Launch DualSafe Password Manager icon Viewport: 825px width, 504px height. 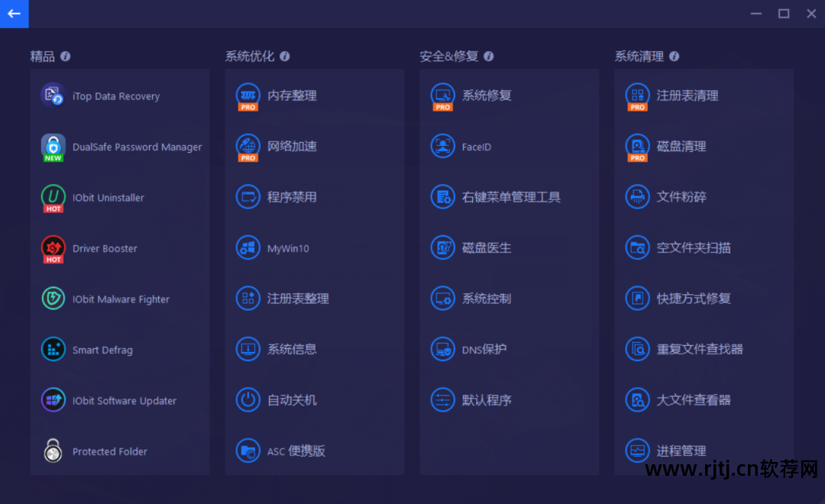point(53,147)
